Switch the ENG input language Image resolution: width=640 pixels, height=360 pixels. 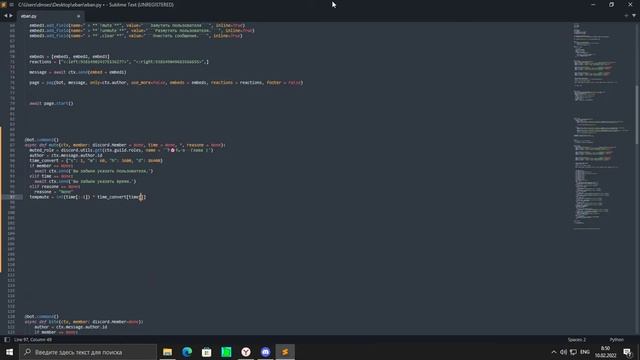tap(585, 352)
